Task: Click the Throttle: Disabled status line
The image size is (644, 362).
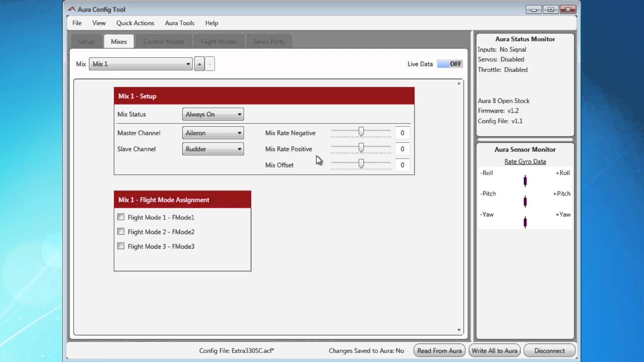Action: 503,70
